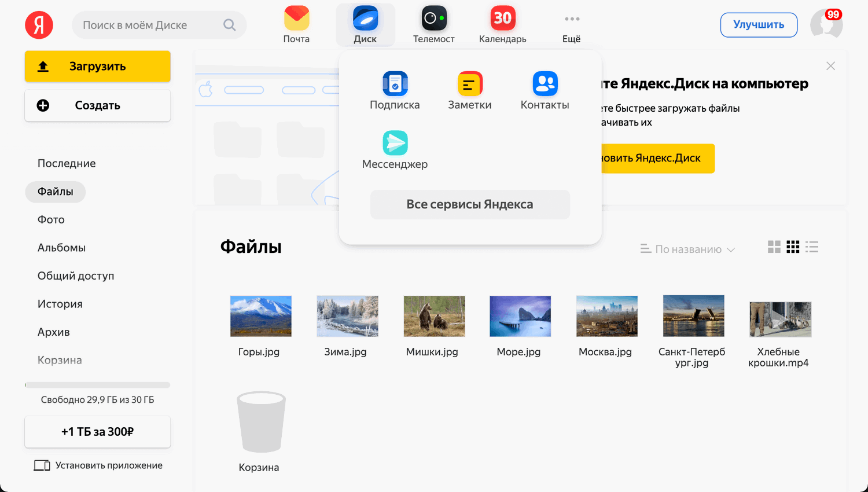Open Мессенджер from the services popup

[x=395, y=150]
